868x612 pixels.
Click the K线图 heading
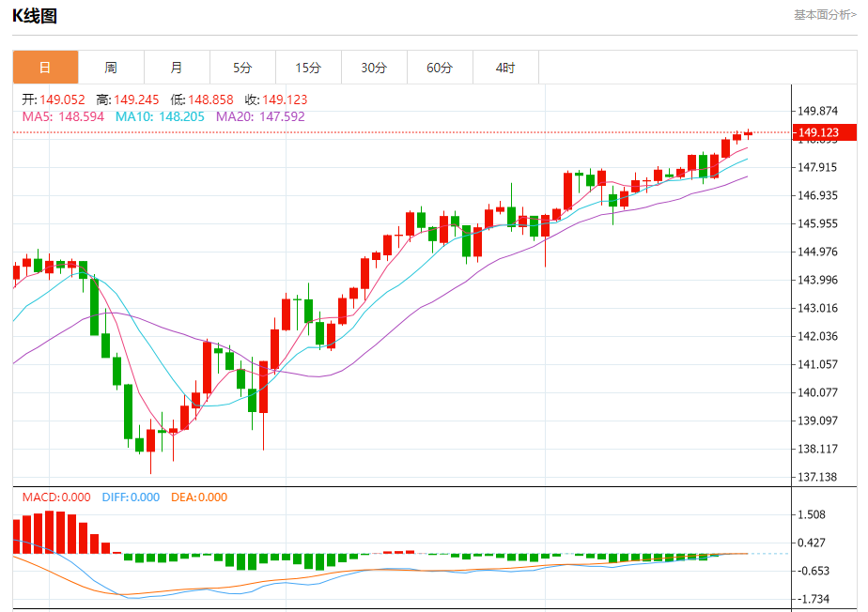(35, 16)
